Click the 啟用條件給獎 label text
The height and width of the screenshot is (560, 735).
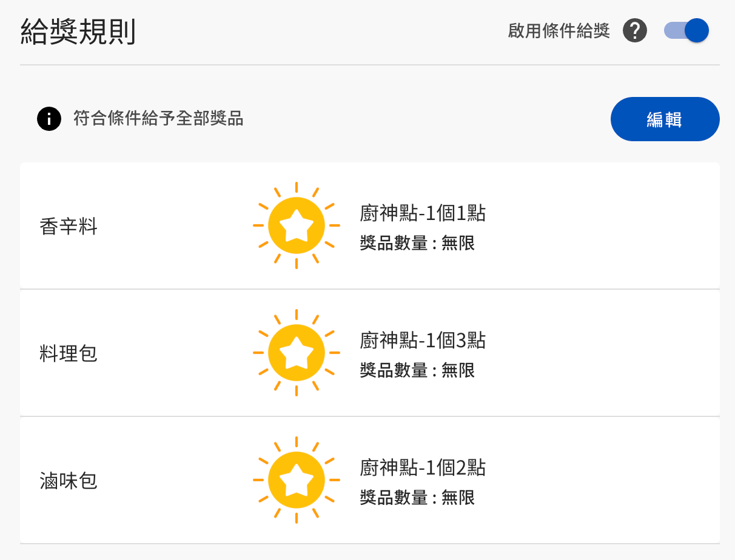(x=559, y=31)
